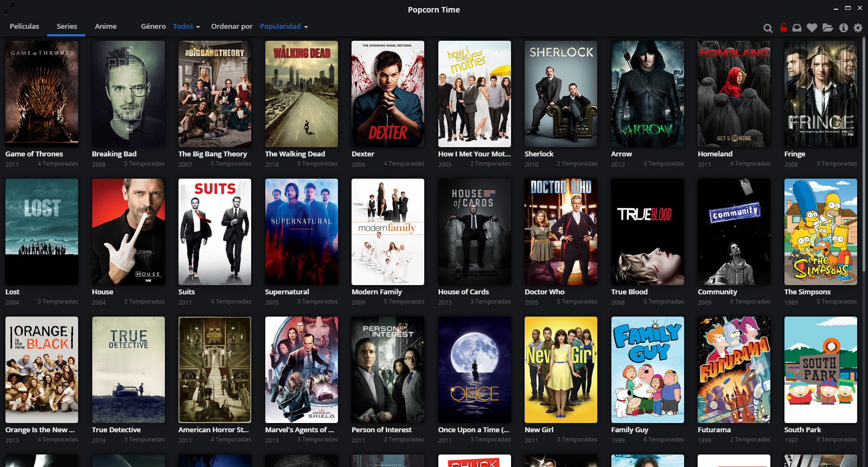
Task: Open the Family Guy poster
Action: click(648, 370)
